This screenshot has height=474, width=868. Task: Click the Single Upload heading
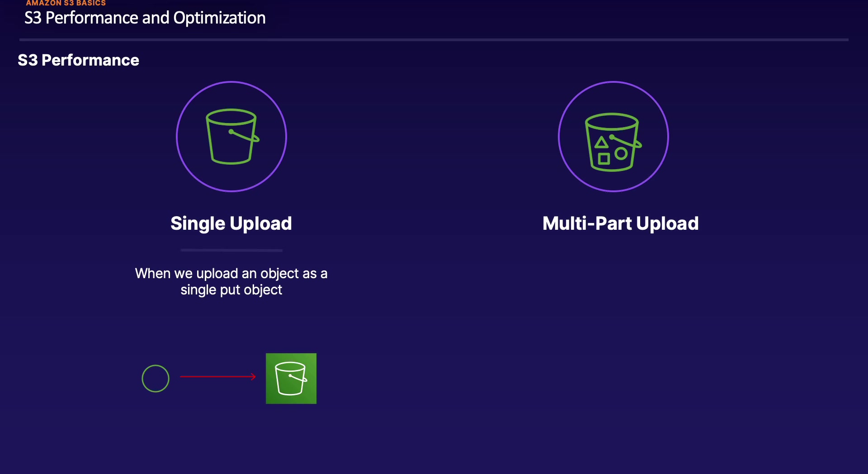pyautogui.click(x=231, y=223)
